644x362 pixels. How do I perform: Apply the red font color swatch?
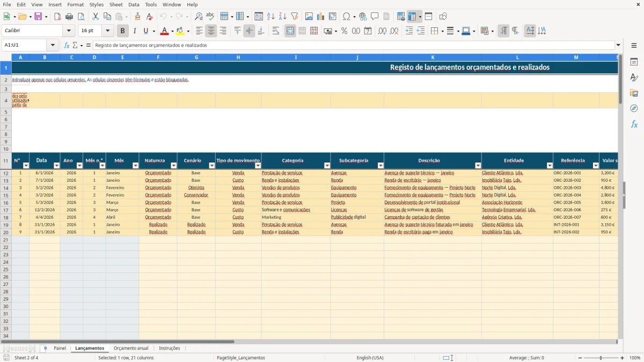pyautogui.click(x=164, y=31)
